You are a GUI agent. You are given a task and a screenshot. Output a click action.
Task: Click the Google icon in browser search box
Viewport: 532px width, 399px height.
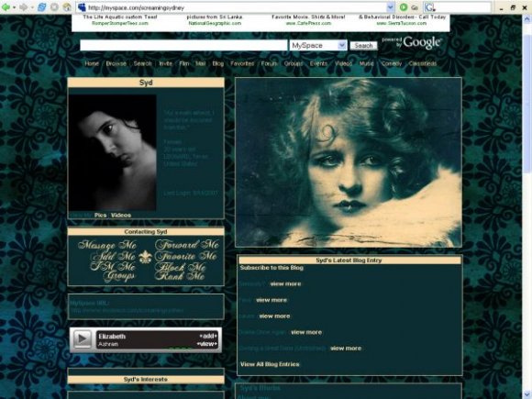(x=429, y=7)
